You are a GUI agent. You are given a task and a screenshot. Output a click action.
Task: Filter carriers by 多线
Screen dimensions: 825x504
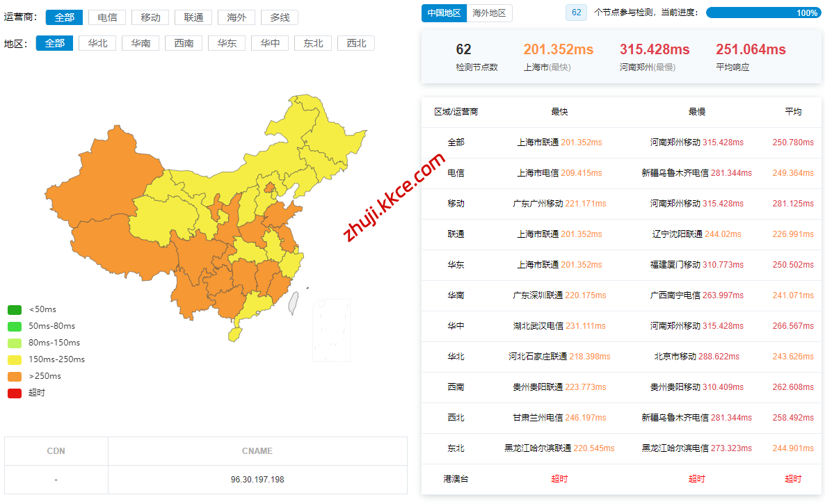pyautogui.click(x=280, y=17)
